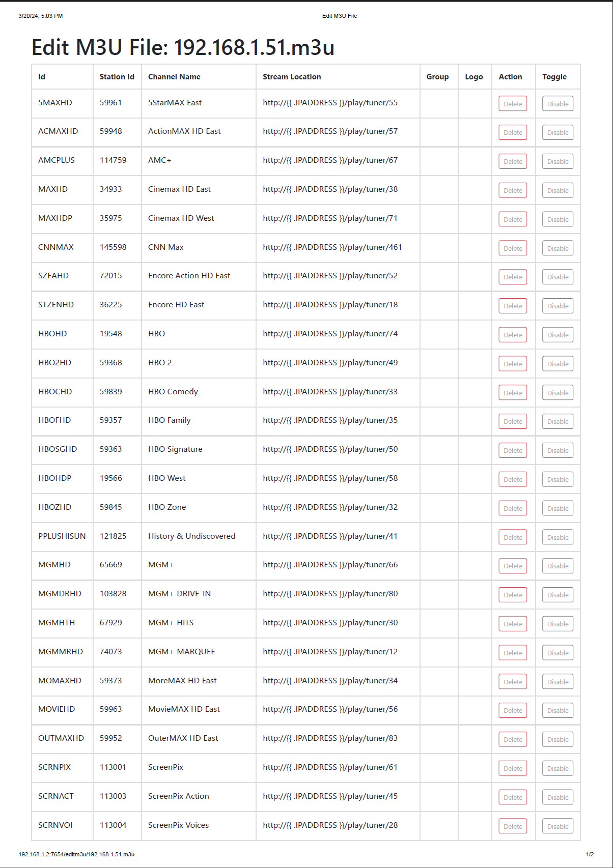This screenshot has height=868, width=613.
Task: Click the Station Id column header
Action: [117, 77]
